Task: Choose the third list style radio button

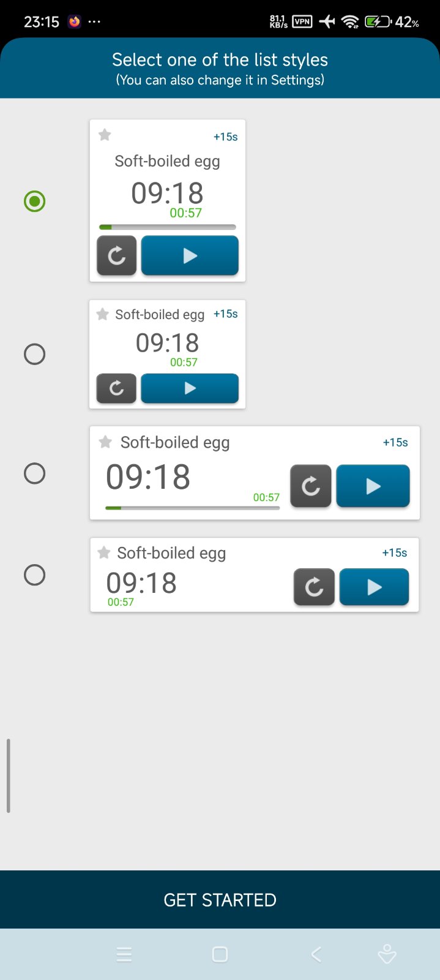Action: point(34,473)
